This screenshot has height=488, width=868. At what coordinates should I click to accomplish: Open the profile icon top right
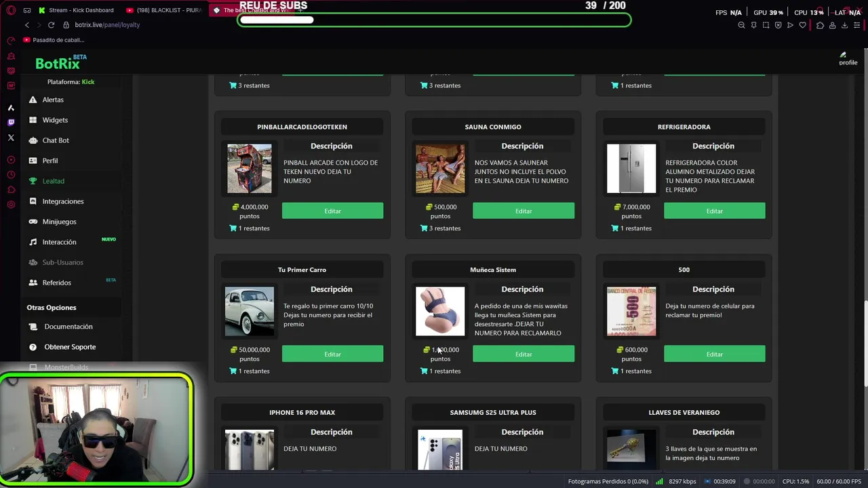(x=848, y=59)
